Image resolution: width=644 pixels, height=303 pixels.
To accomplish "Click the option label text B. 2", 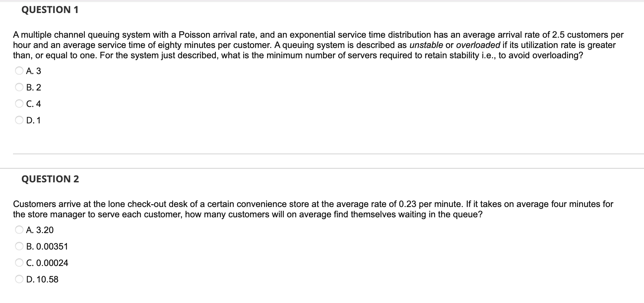I will [x=33, y=87].
